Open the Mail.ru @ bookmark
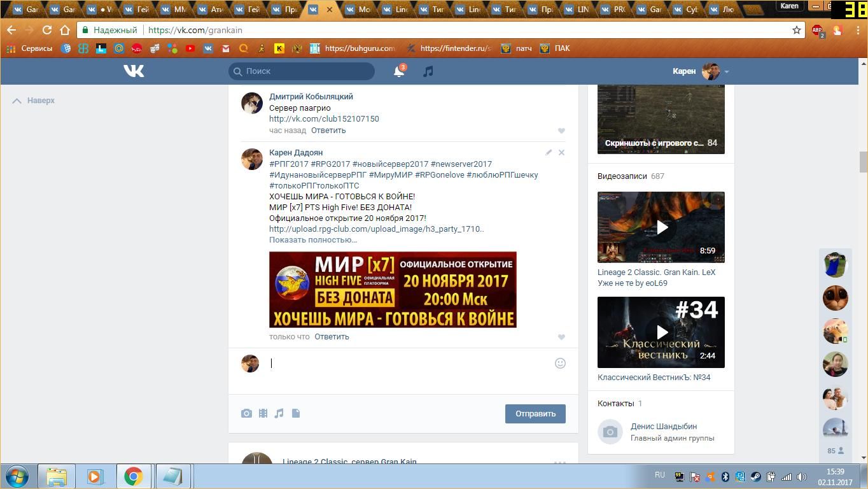Image resolution: width=868 pixels, height=489 pixels. 119,48
